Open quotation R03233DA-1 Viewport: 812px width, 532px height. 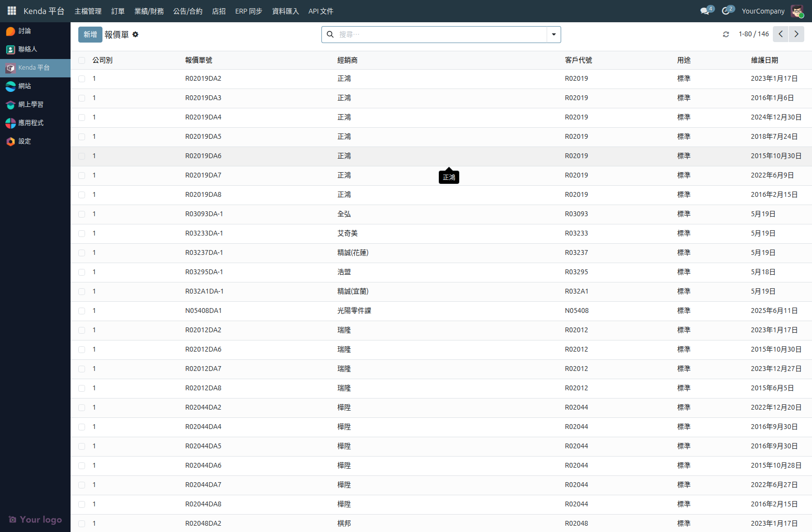pyautogui.click(x=204, y=234)
